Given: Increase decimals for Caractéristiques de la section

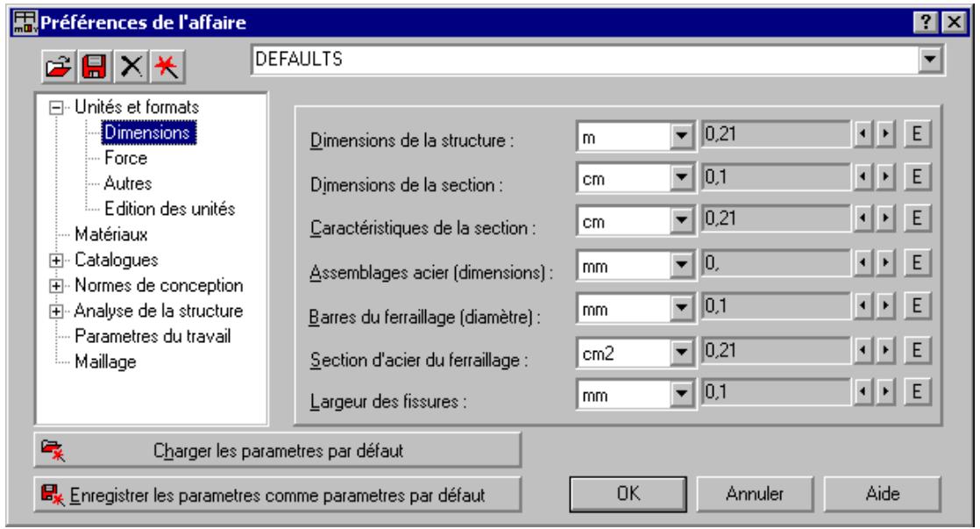Looking at the screenshot, I should click(x=885, y=218).
